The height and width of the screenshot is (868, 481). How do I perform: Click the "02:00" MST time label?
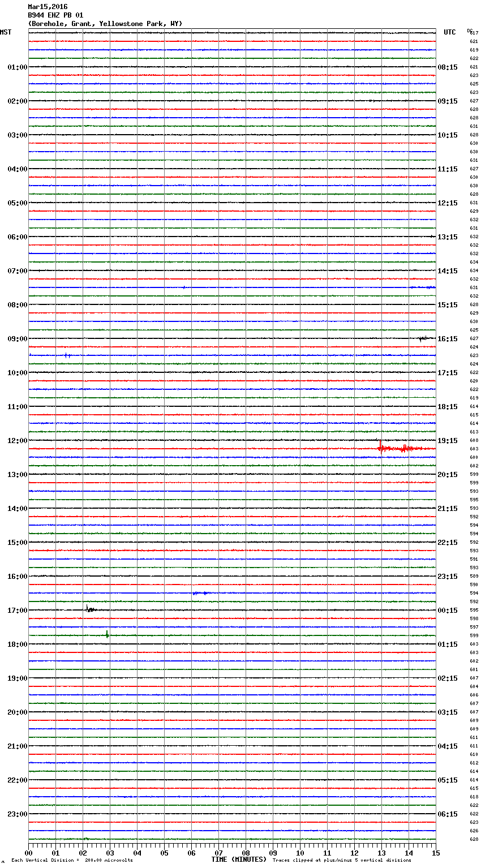click(18, 101)
